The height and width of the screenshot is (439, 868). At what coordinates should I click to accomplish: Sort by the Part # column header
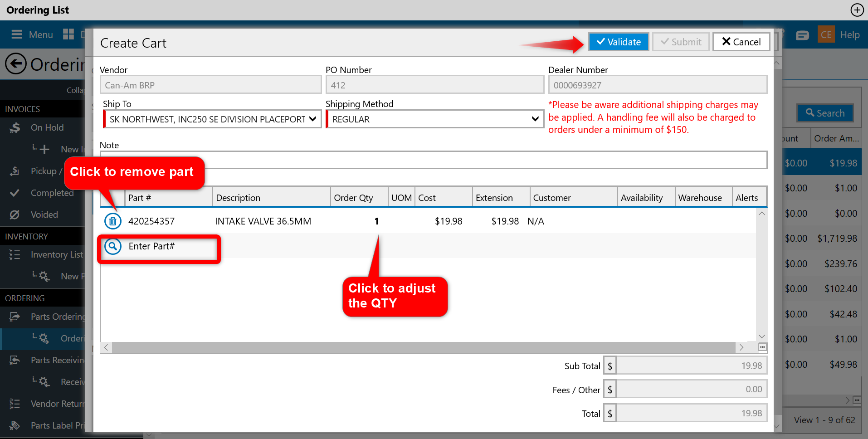tap(168, 198)
